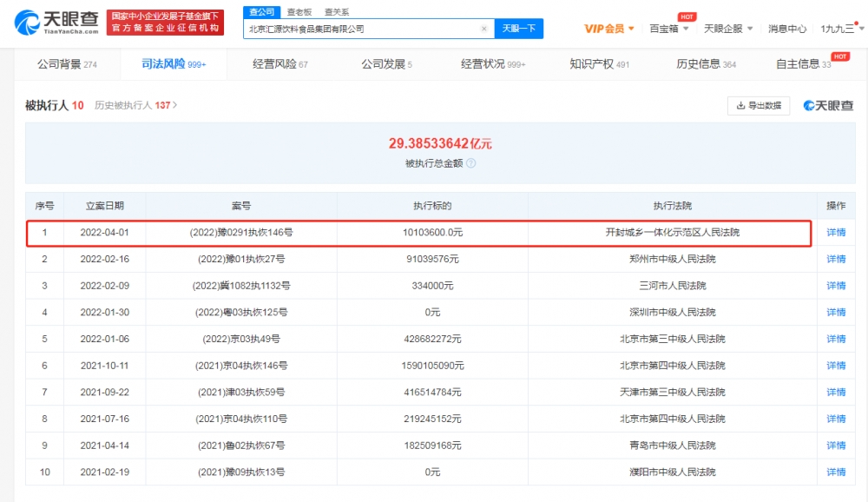
Task: Click the 天眼一下 search button
Action: tap(519, 29)
